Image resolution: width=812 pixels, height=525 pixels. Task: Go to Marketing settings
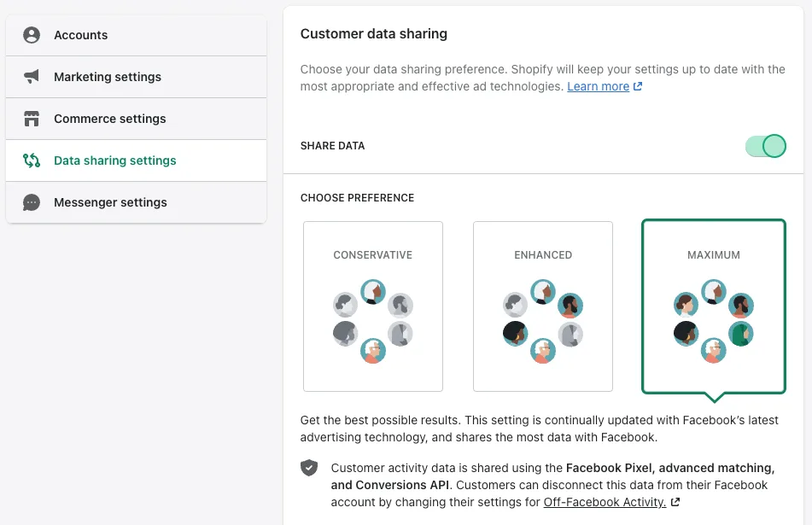click(137, 77)
